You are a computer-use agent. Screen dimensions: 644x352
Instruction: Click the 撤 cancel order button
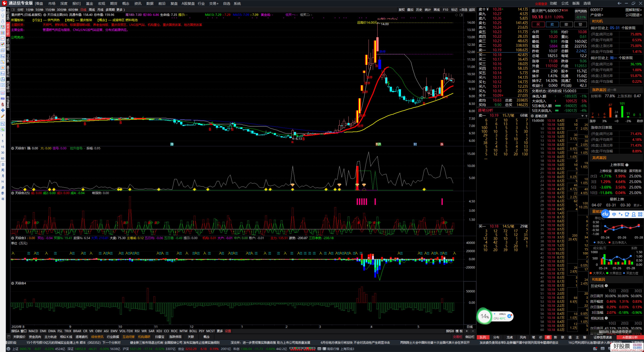point(566,24)
